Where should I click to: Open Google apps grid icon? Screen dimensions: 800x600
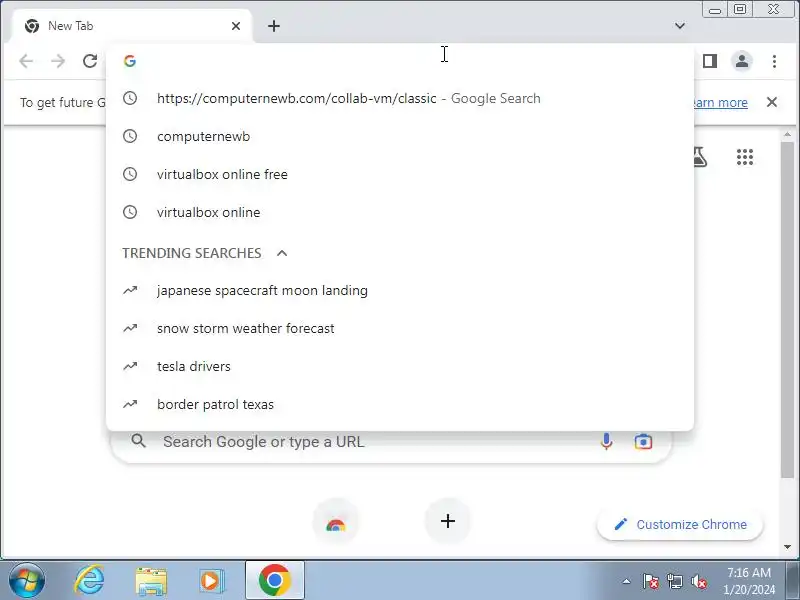[x=745, y=157]
